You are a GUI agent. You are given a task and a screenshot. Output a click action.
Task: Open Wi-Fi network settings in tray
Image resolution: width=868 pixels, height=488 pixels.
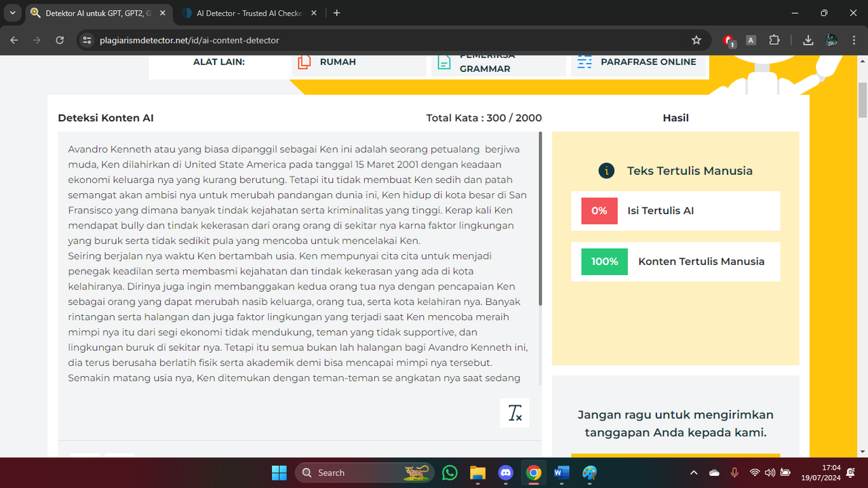click(x=755, y=472)
